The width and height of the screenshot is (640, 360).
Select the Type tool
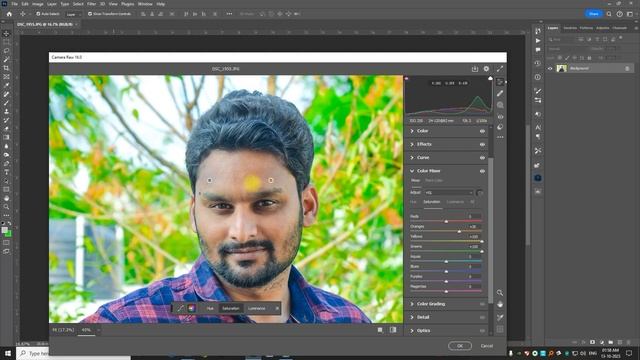6,172
